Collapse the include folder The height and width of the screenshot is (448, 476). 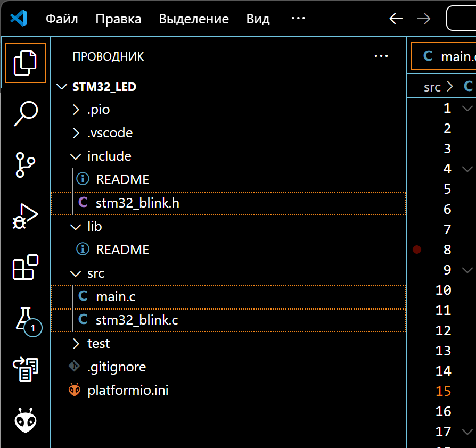[109, 156]
